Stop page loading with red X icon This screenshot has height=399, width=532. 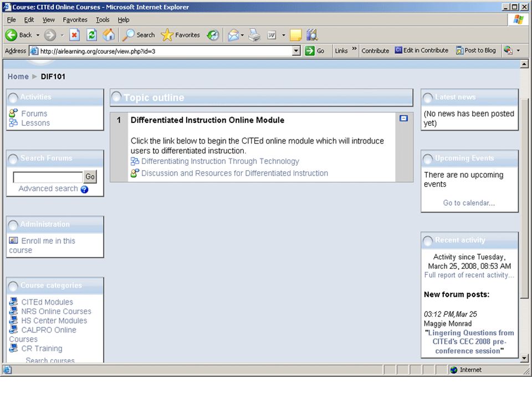75,35
